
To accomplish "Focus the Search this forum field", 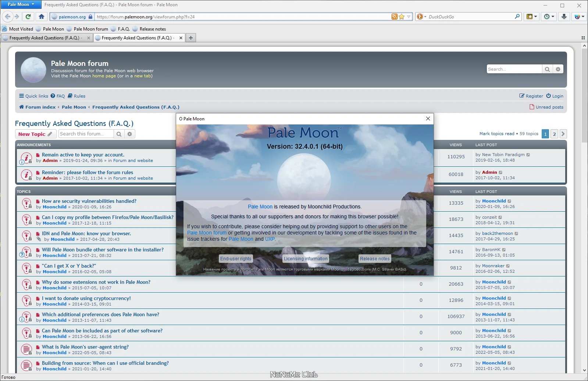I will click(86, 134).
